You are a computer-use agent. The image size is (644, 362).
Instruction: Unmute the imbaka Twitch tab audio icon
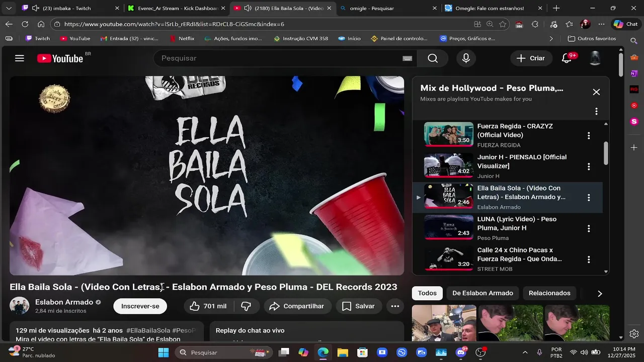[x=35, y=8]
